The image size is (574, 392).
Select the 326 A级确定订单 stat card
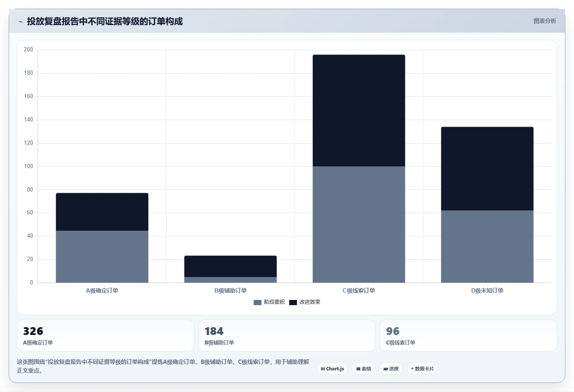coord(106,335)
